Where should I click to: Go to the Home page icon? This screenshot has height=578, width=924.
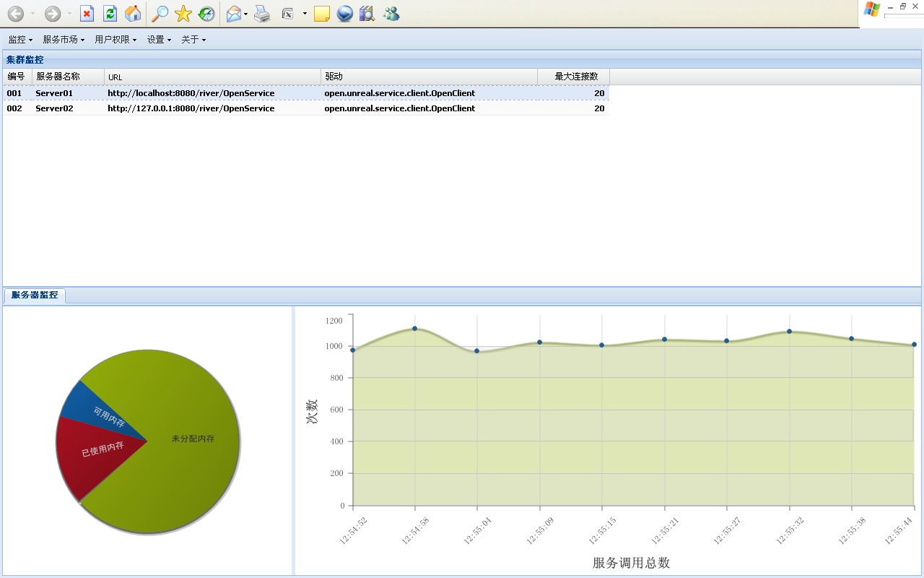tap(133, 14)
